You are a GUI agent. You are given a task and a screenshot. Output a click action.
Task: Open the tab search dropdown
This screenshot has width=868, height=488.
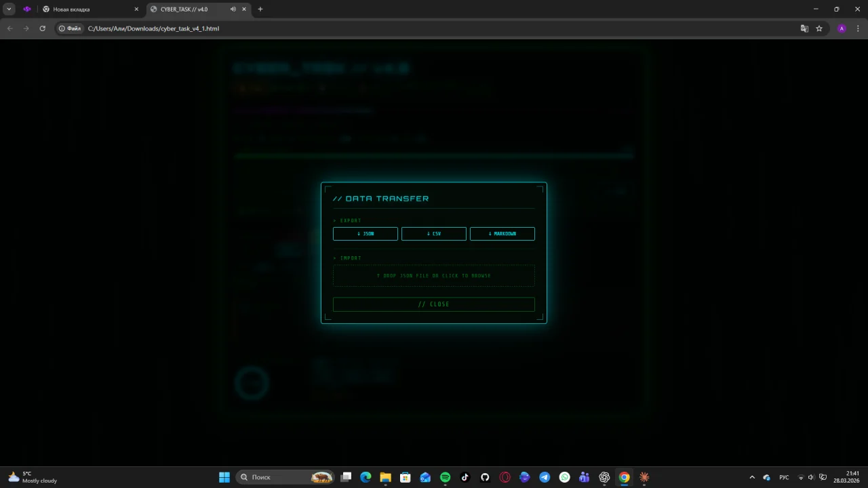coord(9,9)
